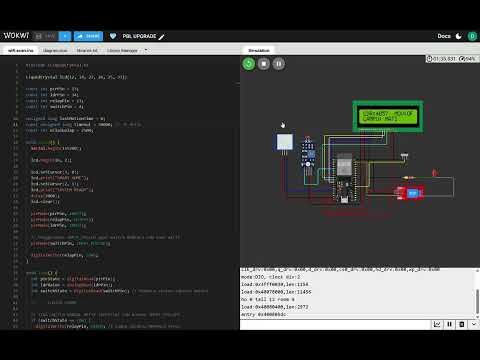480x360 pixels.
Task: Click the red relay module
Action: [410, 193]
